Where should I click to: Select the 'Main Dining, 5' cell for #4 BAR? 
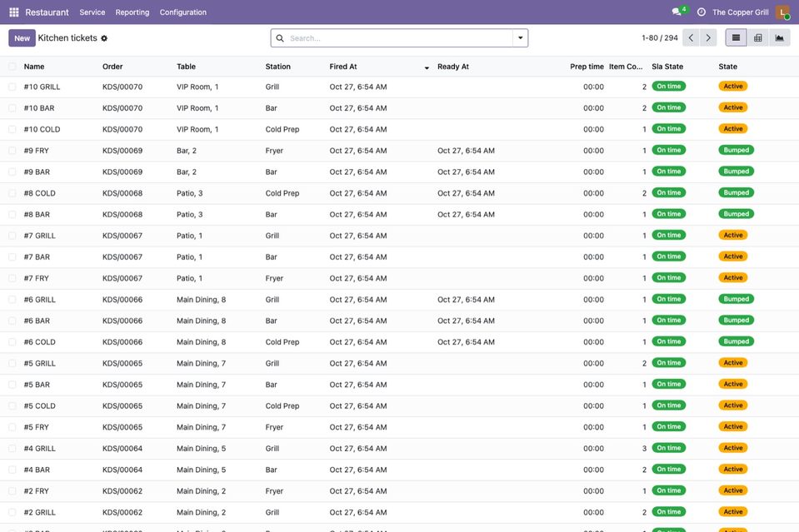point(202,470)
